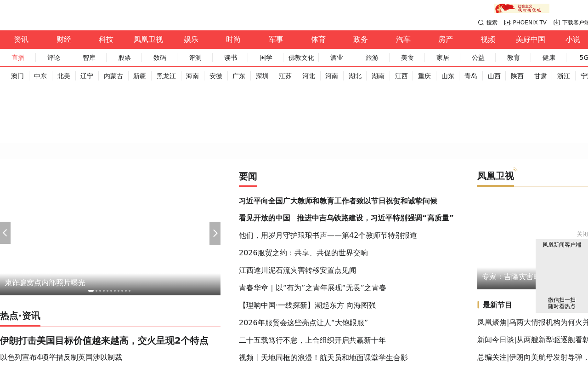
Task: Open 江西遂川泥石流 news item
Action: [x=298, y=270]
